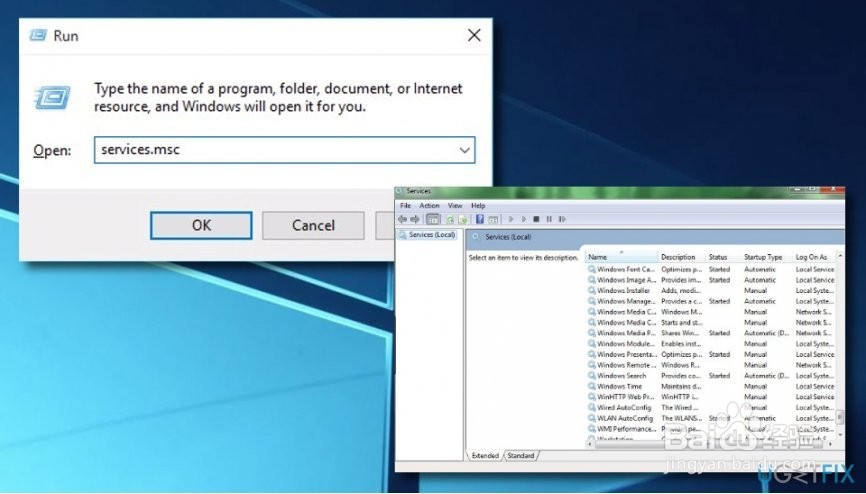Image resolution: width=866 pixels, height=494 pixels.
Task: Select the Windows Font Ca... service row
Action: click(711, 270)
